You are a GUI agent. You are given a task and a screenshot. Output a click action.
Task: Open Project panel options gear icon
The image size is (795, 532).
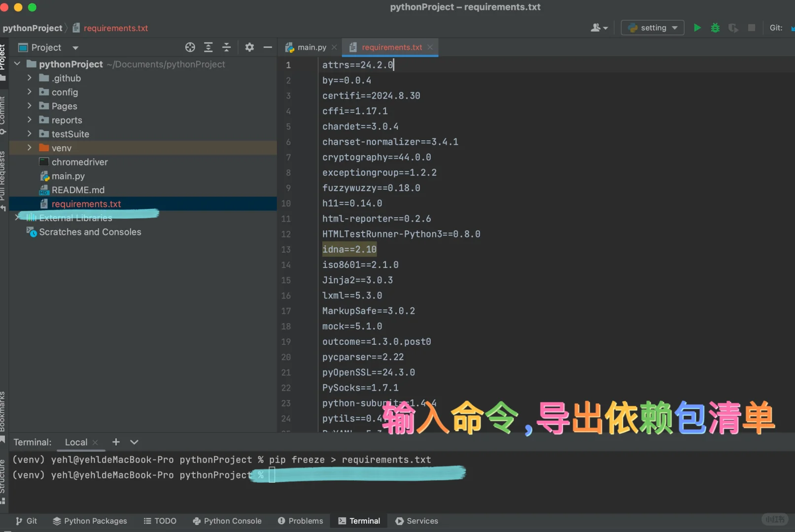click(249, 47)
